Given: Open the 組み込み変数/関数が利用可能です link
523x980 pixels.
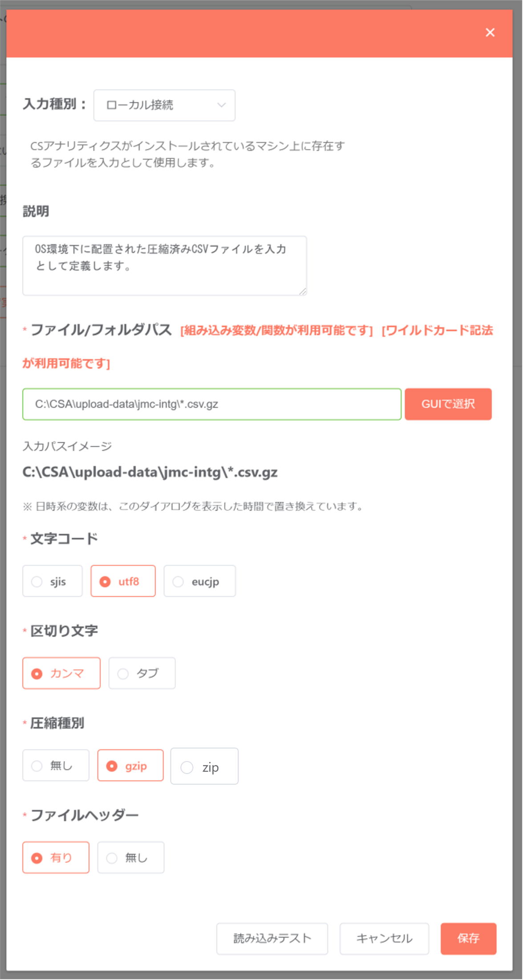Looking at the screenshot, I should (x=276, y=331).
